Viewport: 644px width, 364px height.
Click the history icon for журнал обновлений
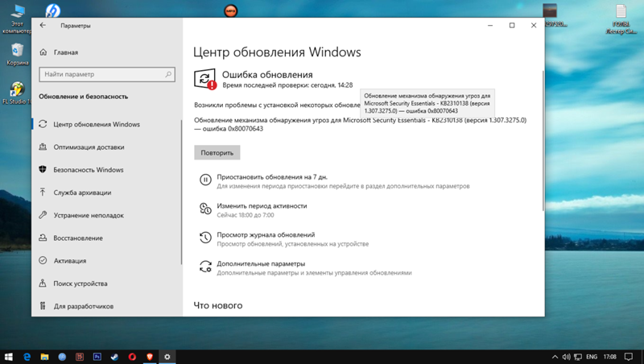point(205,237)
